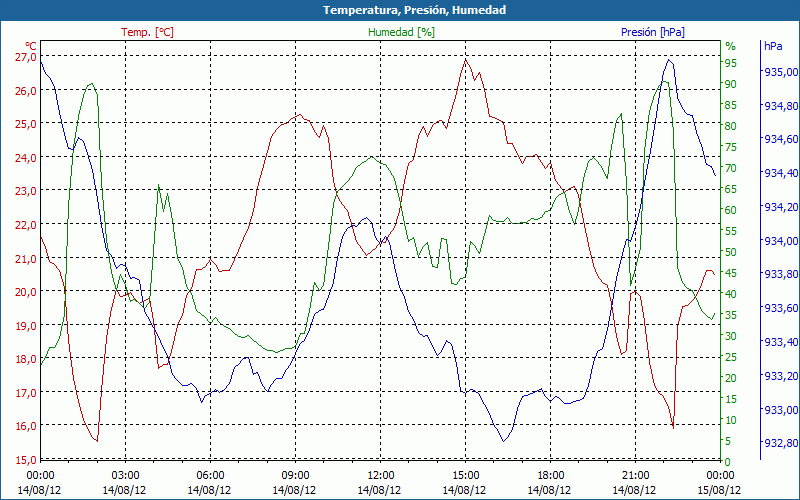
Task: Click the '26,0' temperature axis value
Action: (27, 91)
